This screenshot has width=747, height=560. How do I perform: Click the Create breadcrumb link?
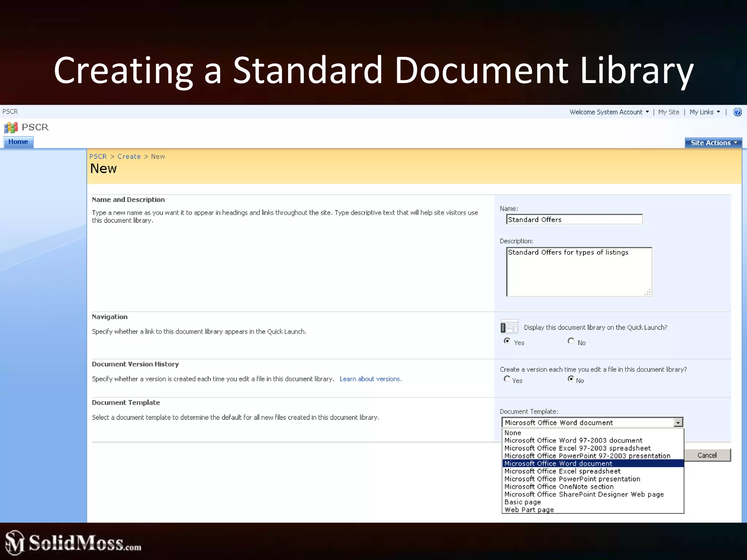(x=129, y=156)
